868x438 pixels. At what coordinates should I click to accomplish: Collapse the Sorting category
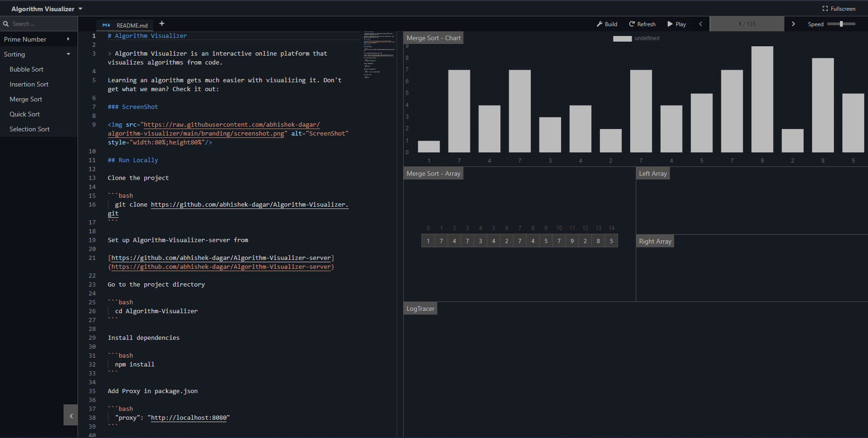(x=39, y=54)
